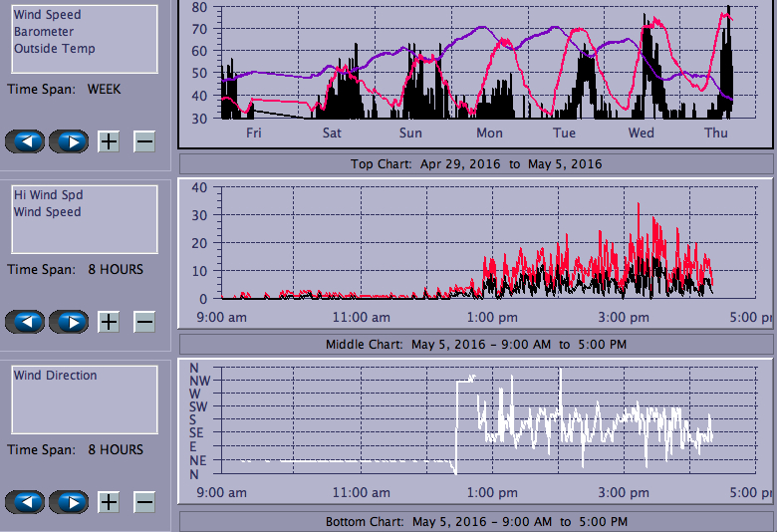Advance the middle chart with forward arrow
The image size is (777, 532).
click(69, 322)
